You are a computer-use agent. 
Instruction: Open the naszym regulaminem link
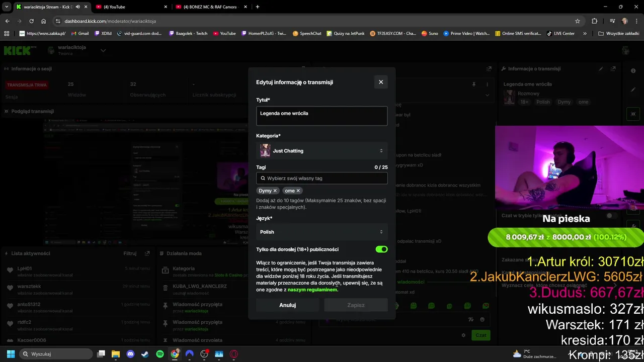(312, 290)
